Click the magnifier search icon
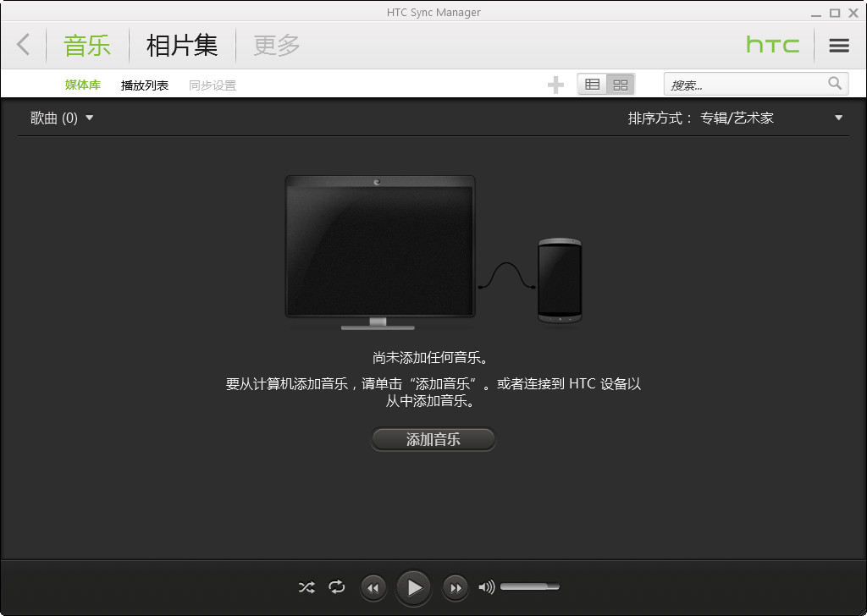The image size is (867, 616). coord(835,84)
